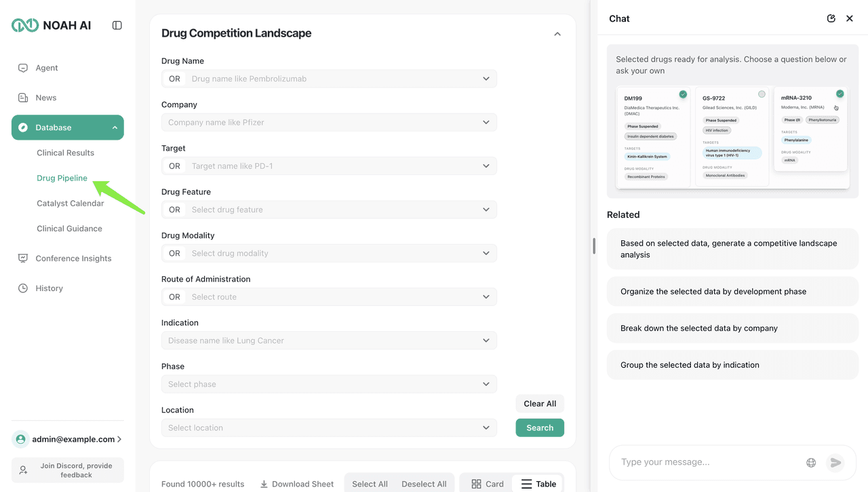Click the globe icon in message box
Screen dimensions: 868x492
811,463
